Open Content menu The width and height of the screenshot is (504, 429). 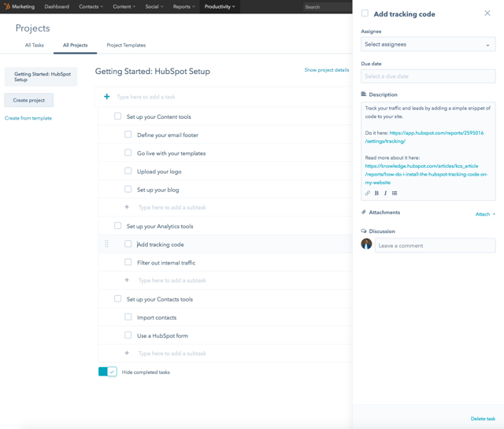(x=124, y=7)
